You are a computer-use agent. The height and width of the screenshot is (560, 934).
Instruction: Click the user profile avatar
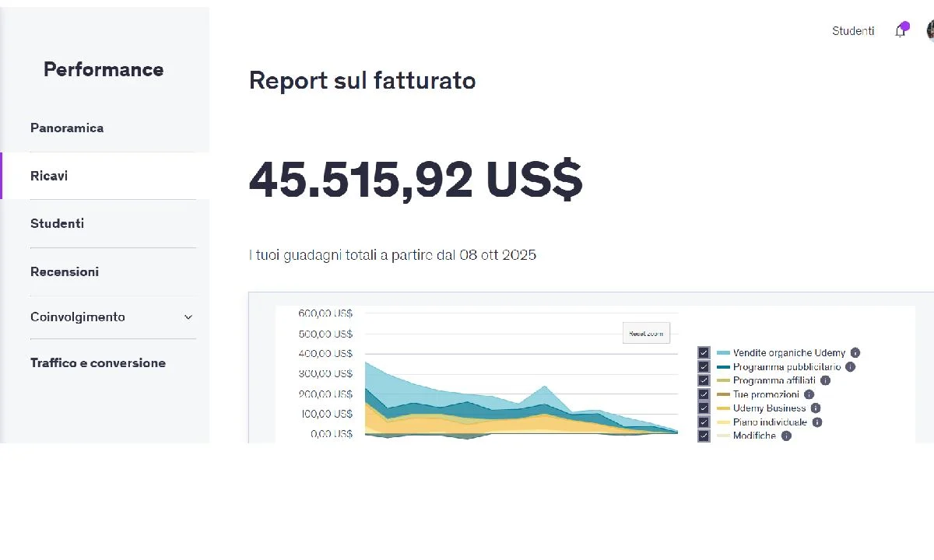(930, 31)
